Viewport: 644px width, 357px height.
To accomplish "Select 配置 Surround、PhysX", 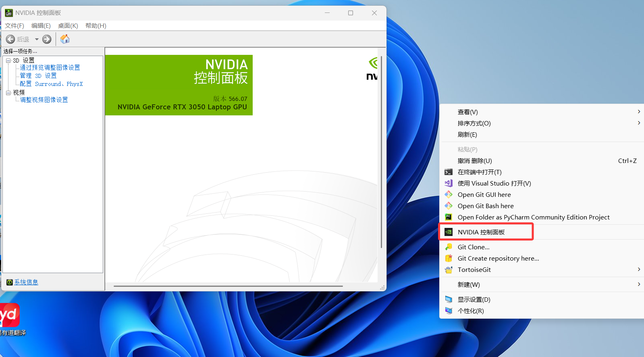I will pyautogui.click(x=51, y=84).
